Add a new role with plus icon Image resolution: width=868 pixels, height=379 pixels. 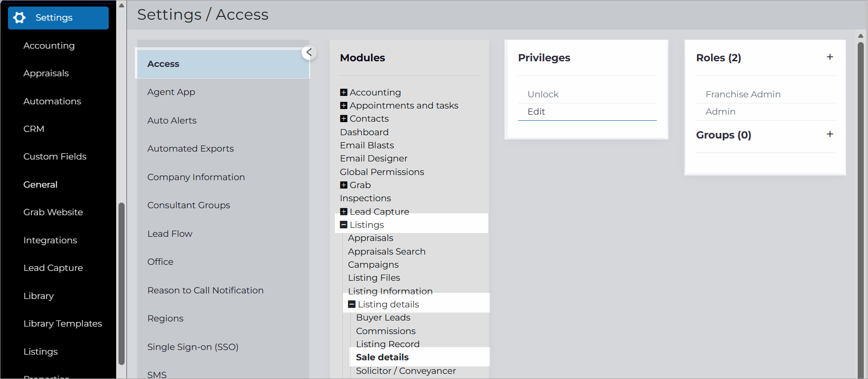[830, 57]
